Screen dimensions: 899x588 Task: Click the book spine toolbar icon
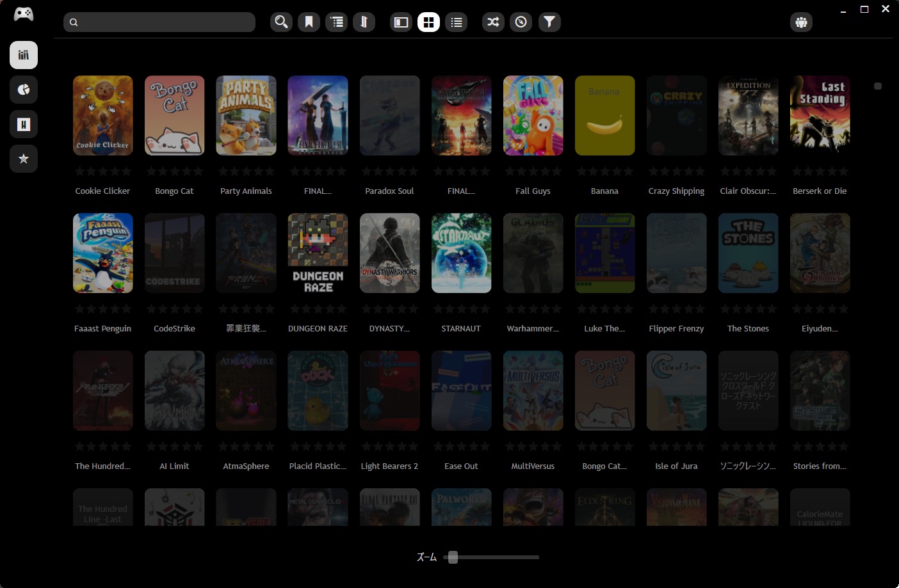[364, 22]
